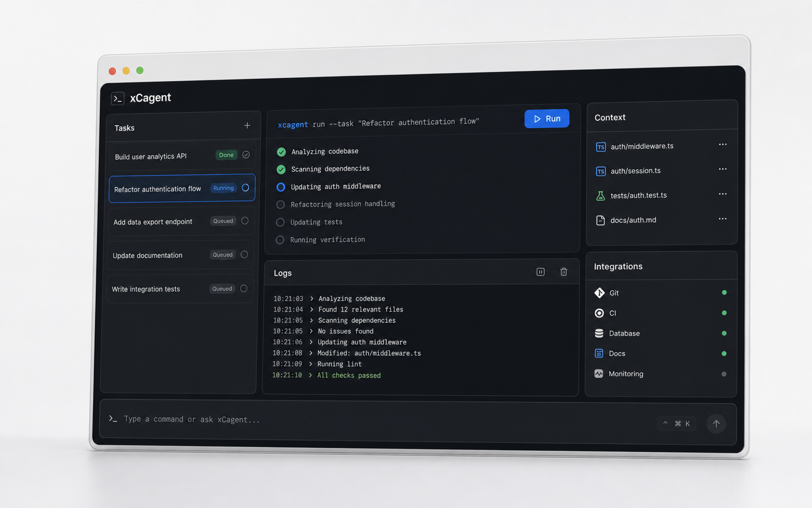
Task: Open more options for auth/session.ts
Action: tap(722, 170)
